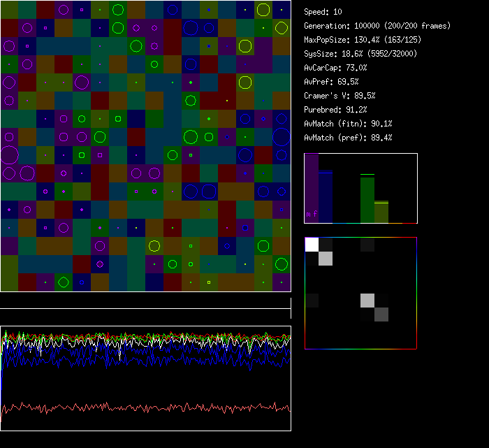
Task: Select the short olive bar in the histogram
Action: pos(381,212)
